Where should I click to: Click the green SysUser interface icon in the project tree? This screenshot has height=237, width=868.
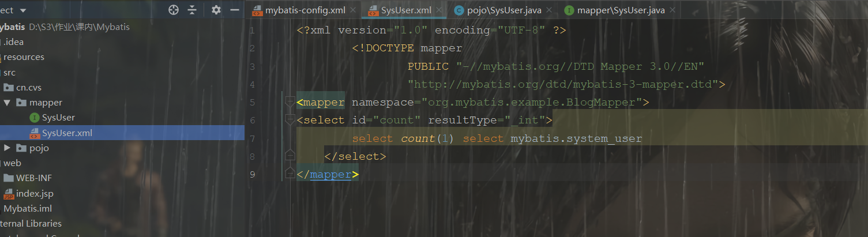click(34, 118)
